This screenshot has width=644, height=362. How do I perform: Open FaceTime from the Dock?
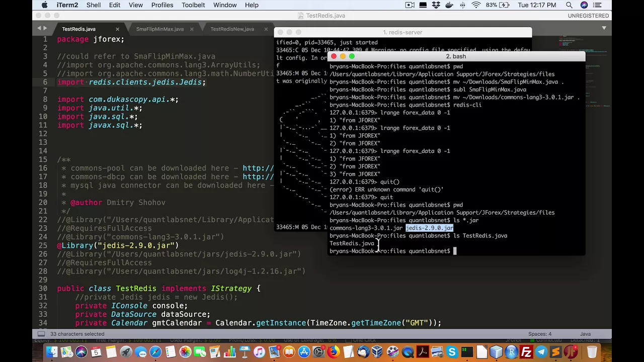[x=200, y=352]
